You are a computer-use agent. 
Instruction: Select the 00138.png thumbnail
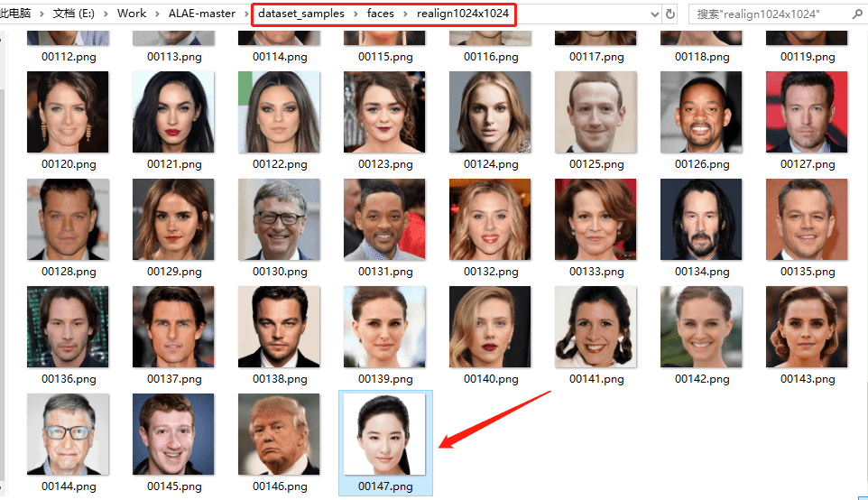[280, 336]
